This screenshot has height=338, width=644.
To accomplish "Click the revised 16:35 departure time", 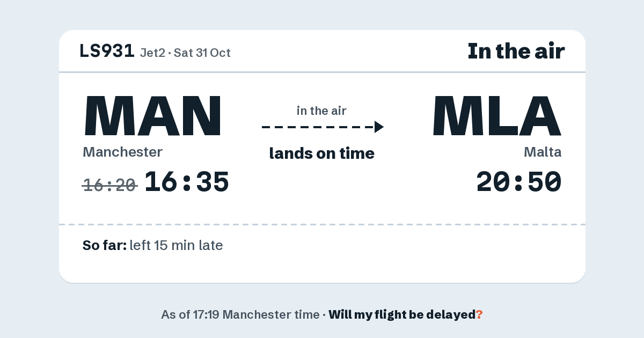I will coord(187,182).
